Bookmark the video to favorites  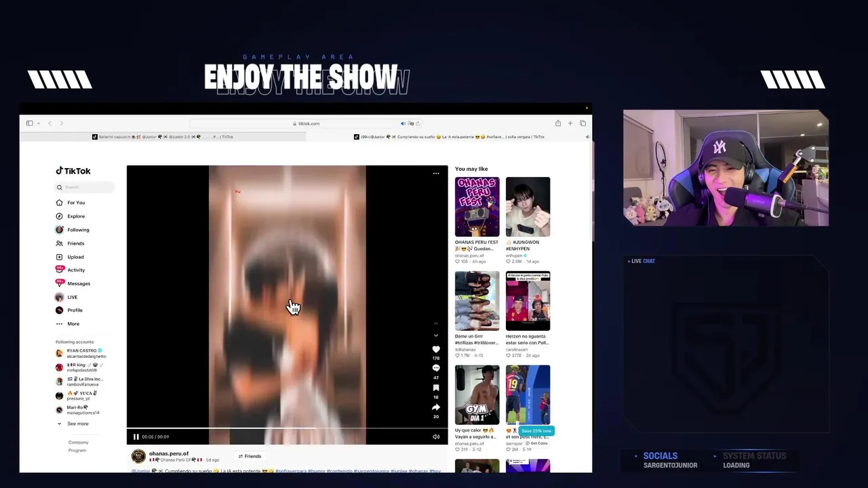436,388
